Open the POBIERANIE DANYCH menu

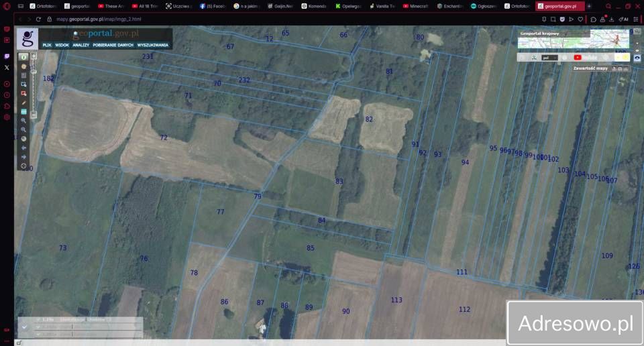pyautogui.click(x=113, y=45)
